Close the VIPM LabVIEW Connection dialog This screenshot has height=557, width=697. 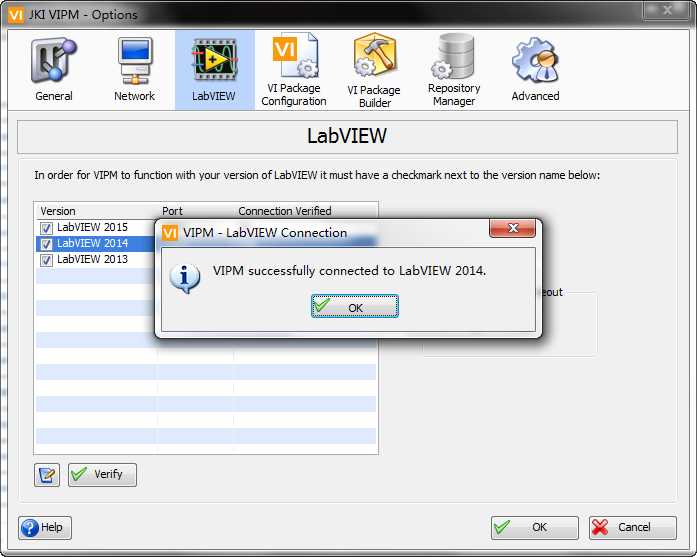point(513,228)
